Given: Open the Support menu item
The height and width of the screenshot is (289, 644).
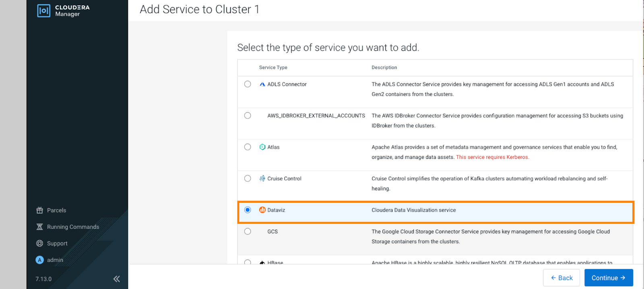Looking at the screenshot, I should pyautogui.click(x=52, y=243).
